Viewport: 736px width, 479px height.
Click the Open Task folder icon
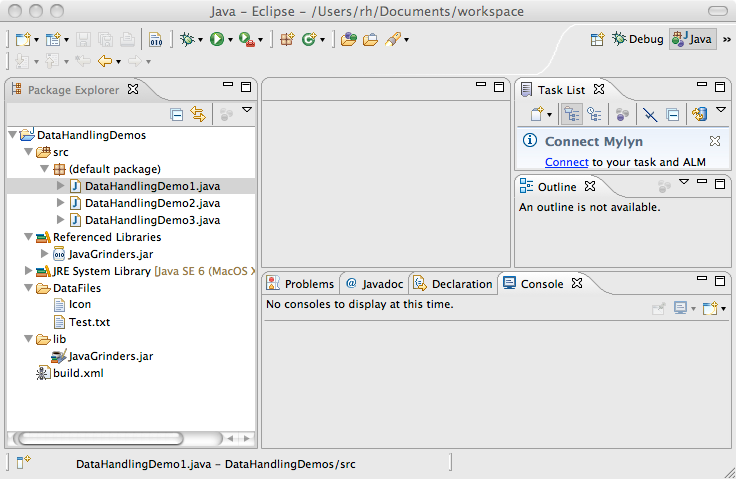coord(370,39)
